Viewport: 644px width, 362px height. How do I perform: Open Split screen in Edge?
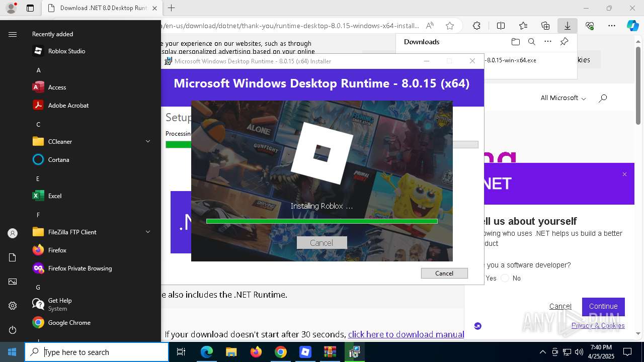501,26
